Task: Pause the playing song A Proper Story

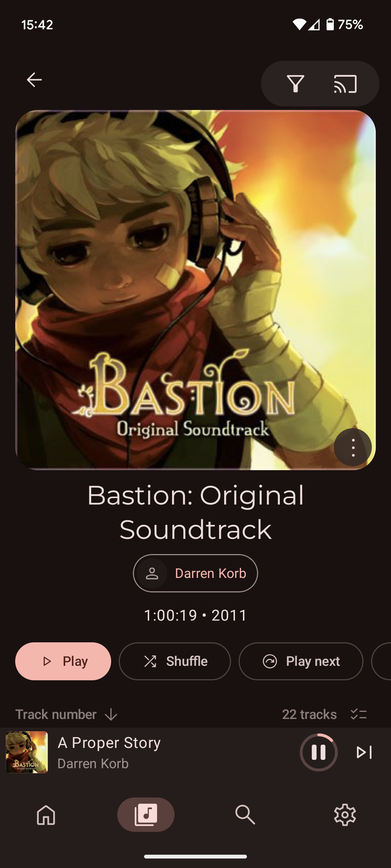Action: click(319, 752)
